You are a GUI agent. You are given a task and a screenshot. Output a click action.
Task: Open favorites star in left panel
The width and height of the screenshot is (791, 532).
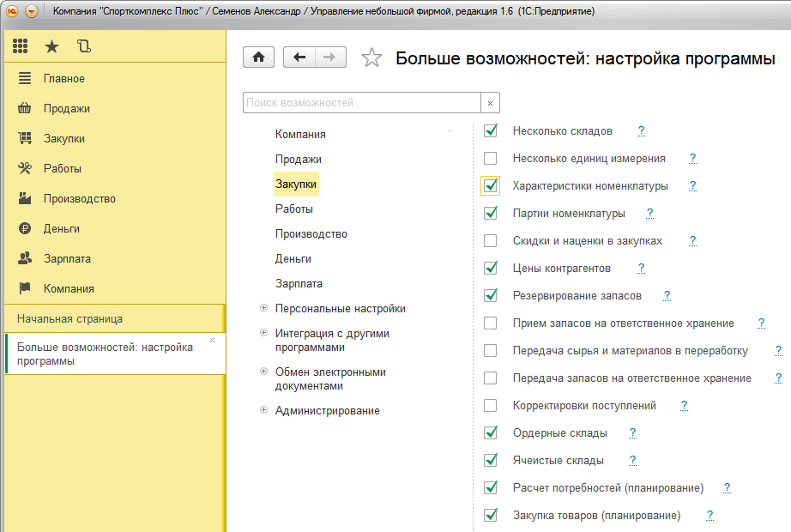[x=51, y=46]
